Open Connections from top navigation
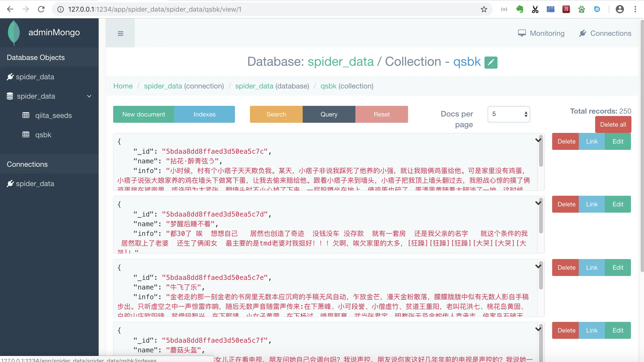Screen dimensions: 644x362 tap(605, 33)
